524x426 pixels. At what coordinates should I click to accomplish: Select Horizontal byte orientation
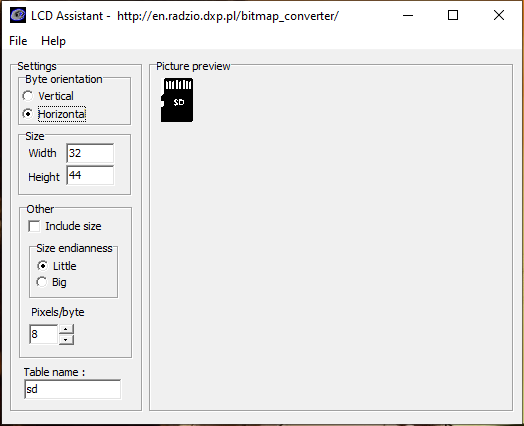coord(28,114)
